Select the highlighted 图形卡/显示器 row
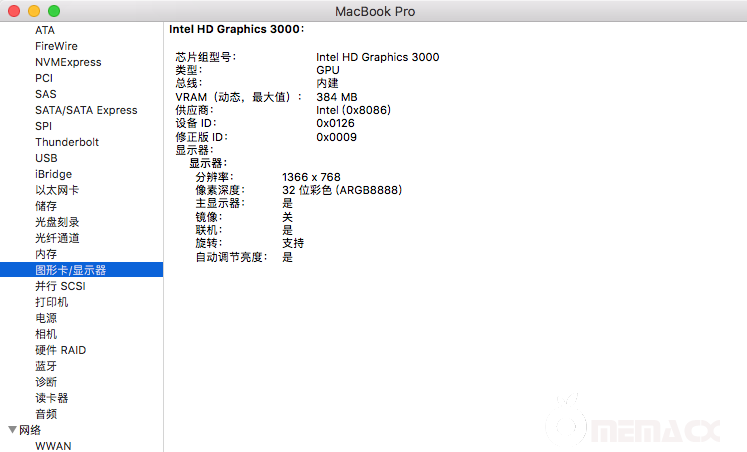 pos(81,270)
